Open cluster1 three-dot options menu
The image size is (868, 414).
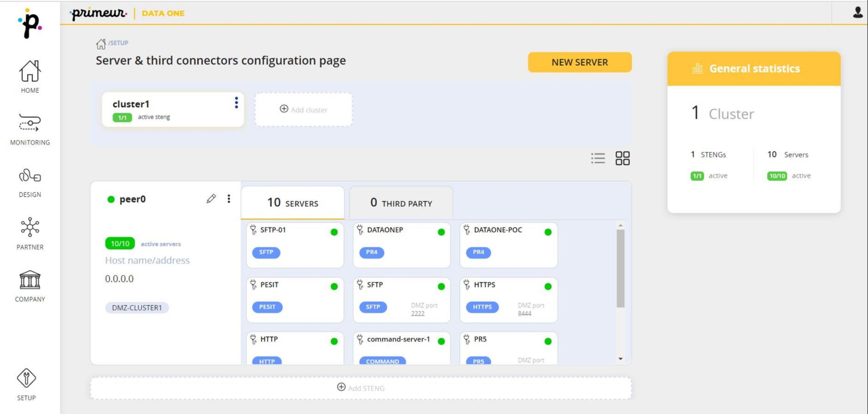pyautogui.click(x=236, y=103)
